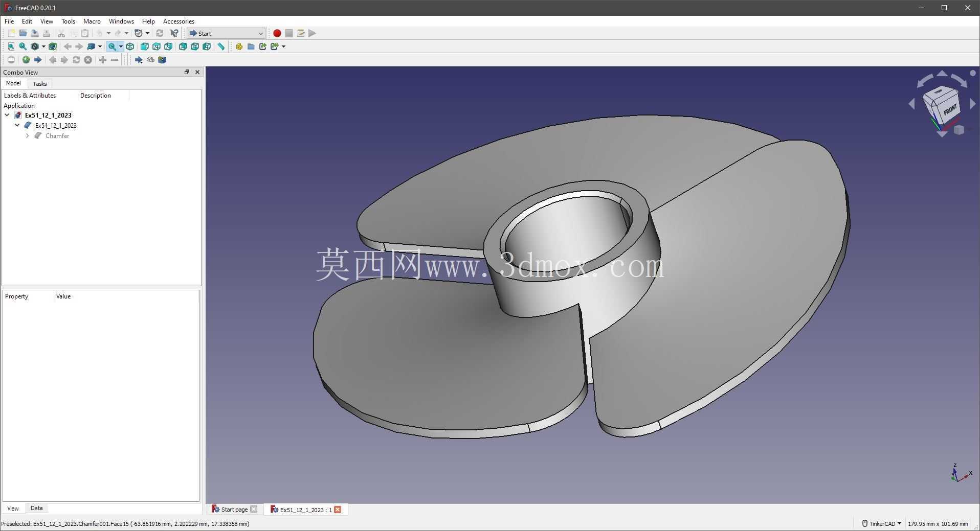The height and width of the screenshot is (531, 980).
Task: Create a group with the folder icon
Action: (251, 47)
